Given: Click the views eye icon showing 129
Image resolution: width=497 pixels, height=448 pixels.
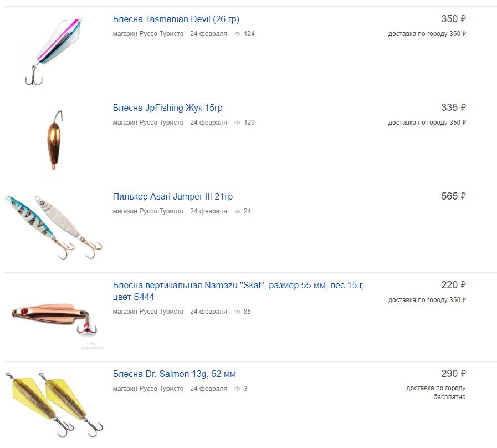Looking at the screenshot, I should (x=237, y=123).
